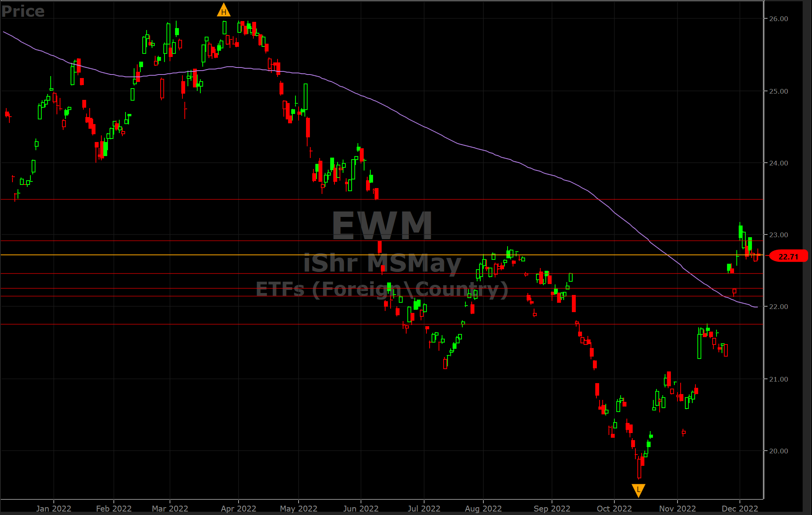The image size is (812, 515).
Task: Click the Nov 2022 date label
Action: click(x=678, y=508)
